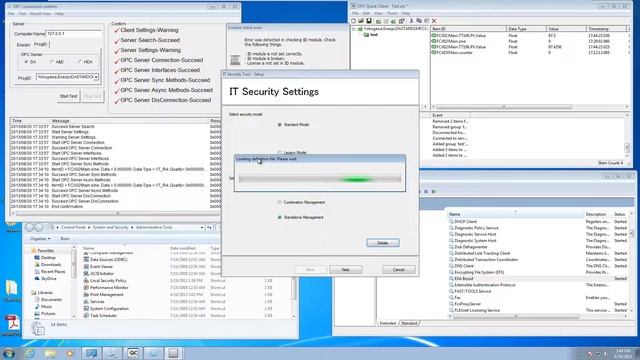Select Combination Management radio button

tap(280, 202)
